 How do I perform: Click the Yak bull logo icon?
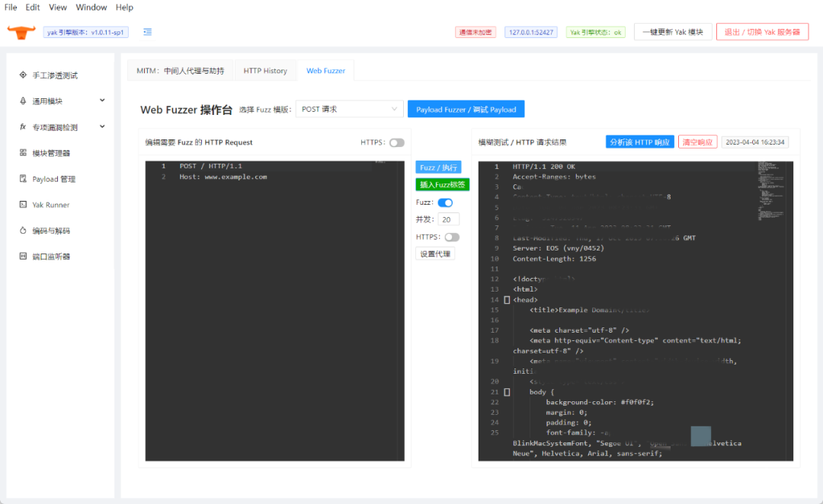pyautogui.click(x=21, y=32)
